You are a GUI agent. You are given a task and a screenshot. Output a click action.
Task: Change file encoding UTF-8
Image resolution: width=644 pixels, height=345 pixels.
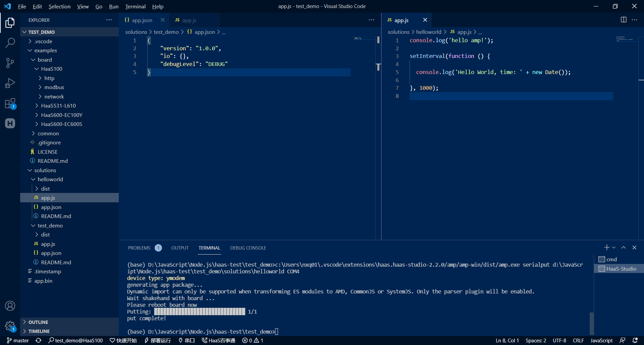559,340
